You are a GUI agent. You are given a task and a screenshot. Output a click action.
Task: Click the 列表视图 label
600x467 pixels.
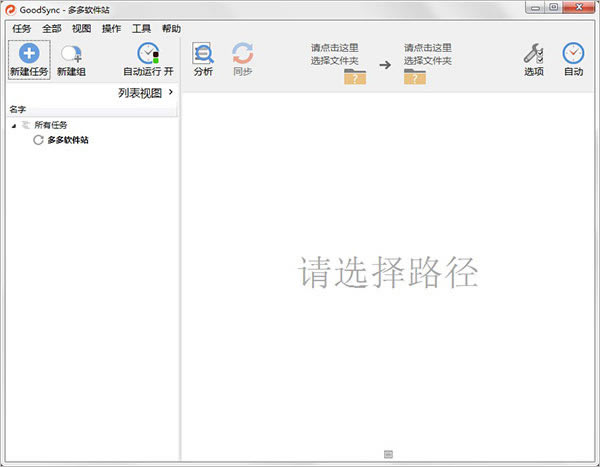[139, 93]
